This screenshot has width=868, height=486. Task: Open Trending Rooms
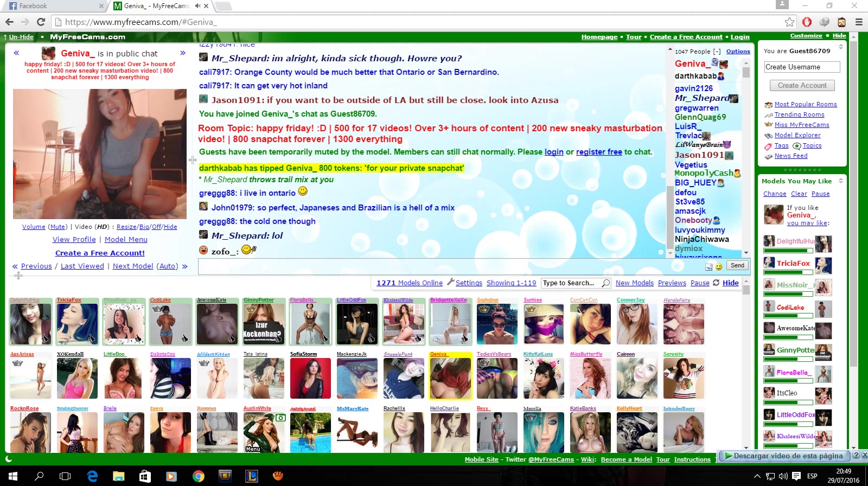(x=799, y=114)
